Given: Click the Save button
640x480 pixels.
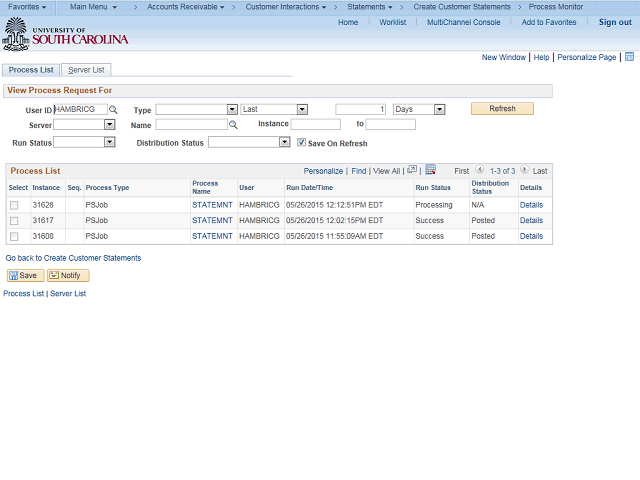Looking at the screenshot, I should pos(25,276).
